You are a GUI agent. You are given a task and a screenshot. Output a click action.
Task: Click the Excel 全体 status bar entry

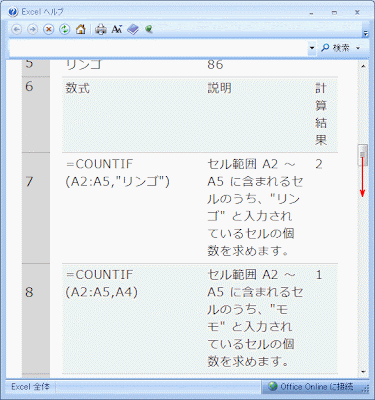coord(30,387)
